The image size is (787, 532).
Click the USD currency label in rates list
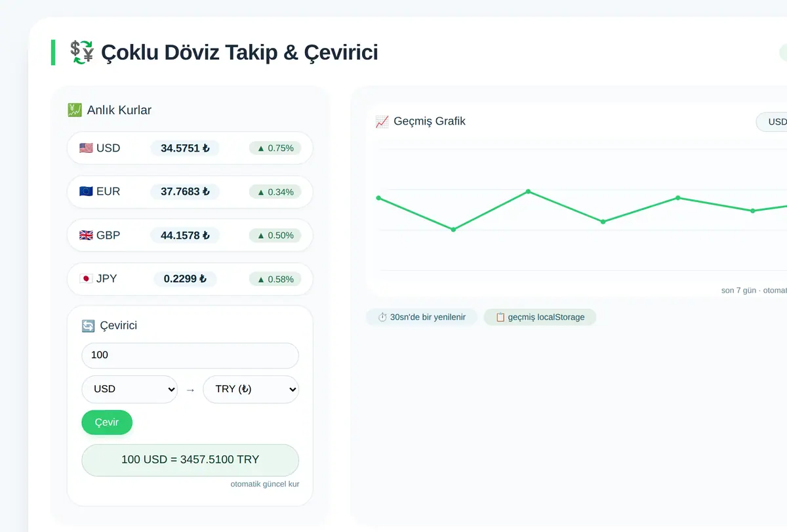tap(108, 148)
